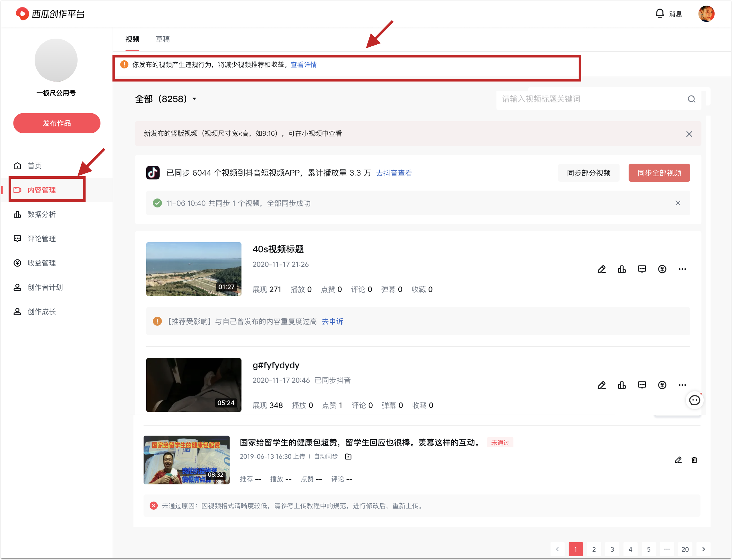
Task: Open comments for 40s视频标题 video
Action: (642, 269)
